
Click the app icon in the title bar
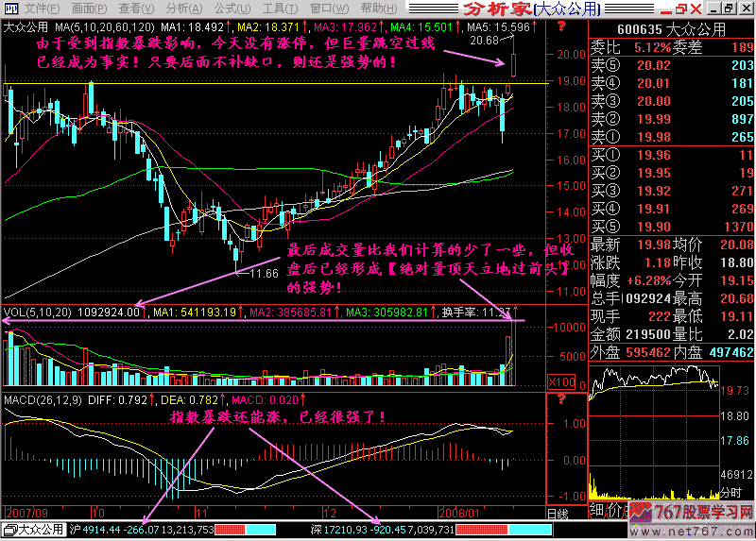click(8, 8)
